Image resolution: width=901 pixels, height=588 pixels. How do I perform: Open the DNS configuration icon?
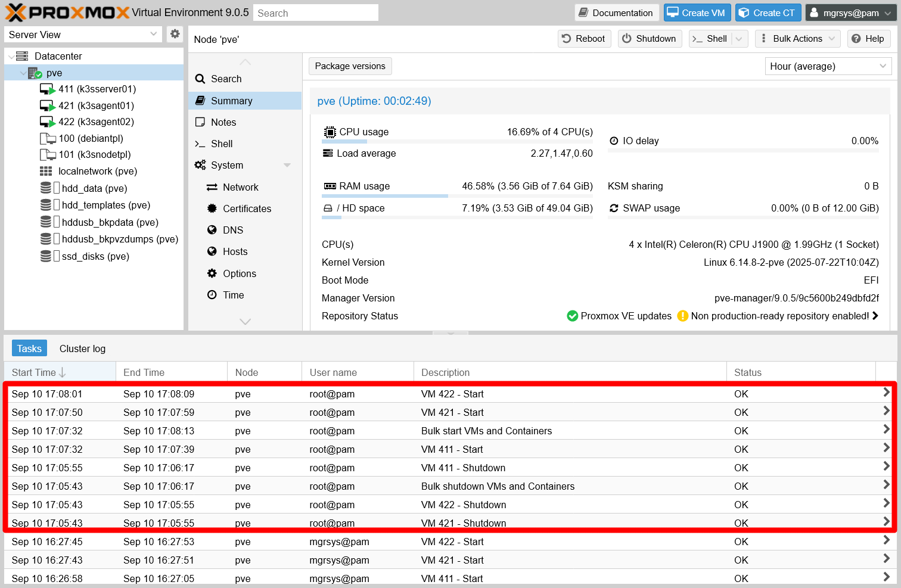(213, 230)
